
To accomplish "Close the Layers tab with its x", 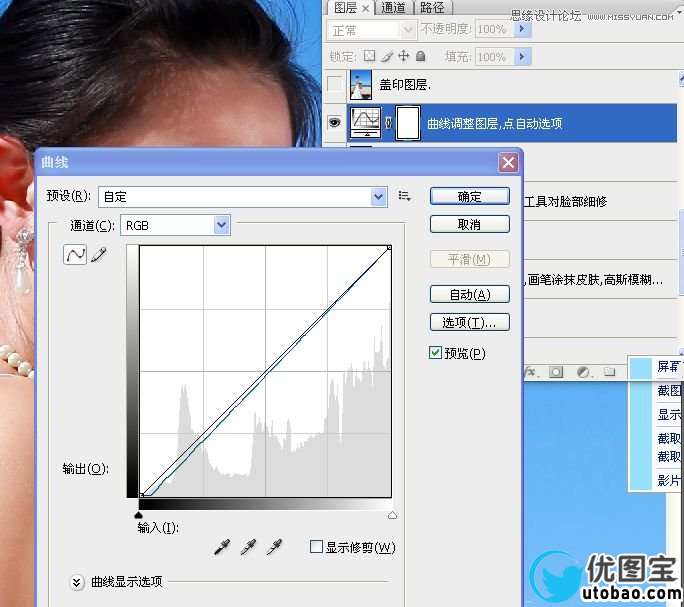I will tap(366, 8).
